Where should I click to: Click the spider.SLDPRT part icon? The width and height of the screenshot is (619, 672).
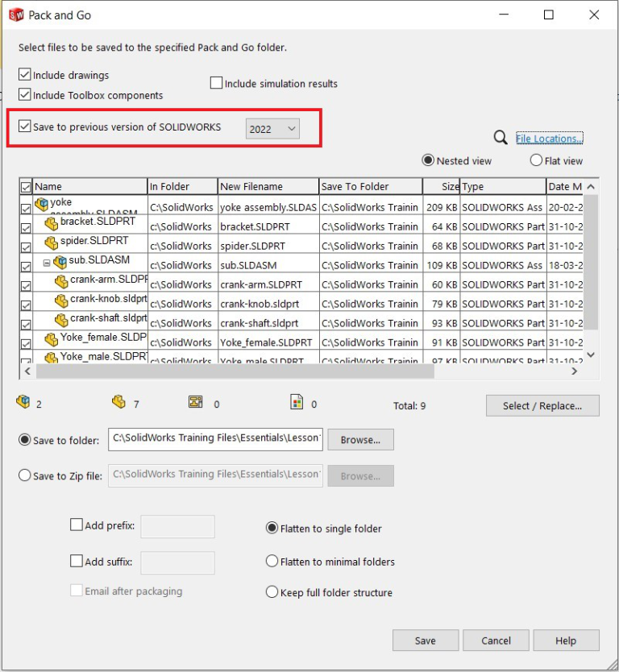coord(52,243)
